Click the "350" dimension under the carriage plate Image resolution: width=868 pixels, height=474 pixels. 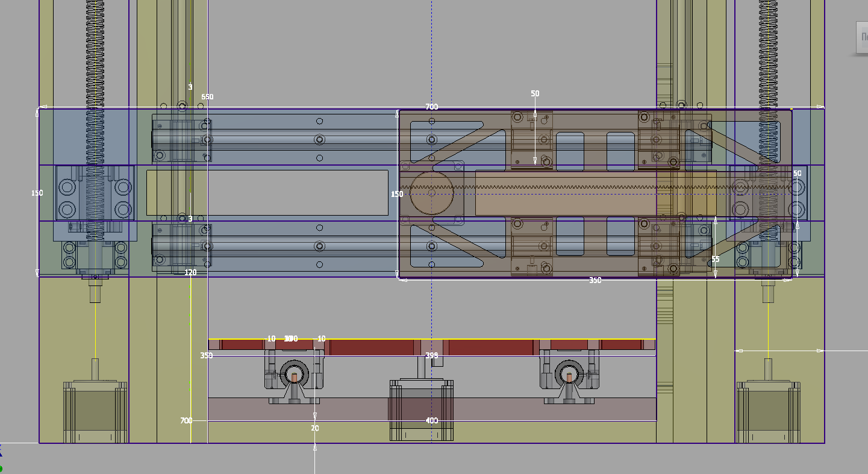(595, 280)
